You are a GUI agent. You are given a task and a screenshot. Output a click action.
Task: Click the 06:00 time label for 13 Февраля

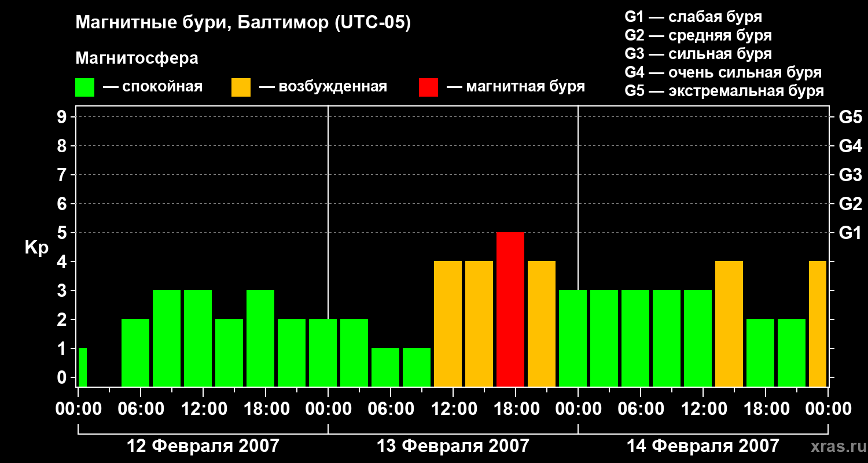coord(391,409)
